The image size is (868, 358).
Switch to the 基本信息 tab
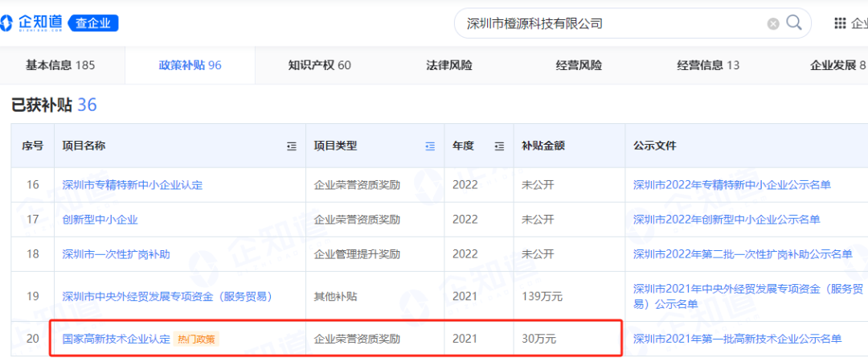pos(60,65)
